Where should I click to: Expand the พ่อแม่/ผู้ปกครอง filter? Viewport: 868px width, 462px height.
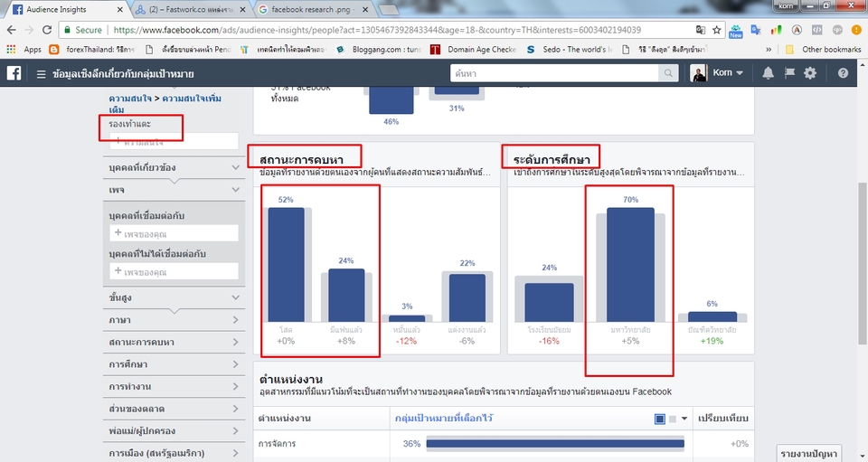[x=174, y=430]
